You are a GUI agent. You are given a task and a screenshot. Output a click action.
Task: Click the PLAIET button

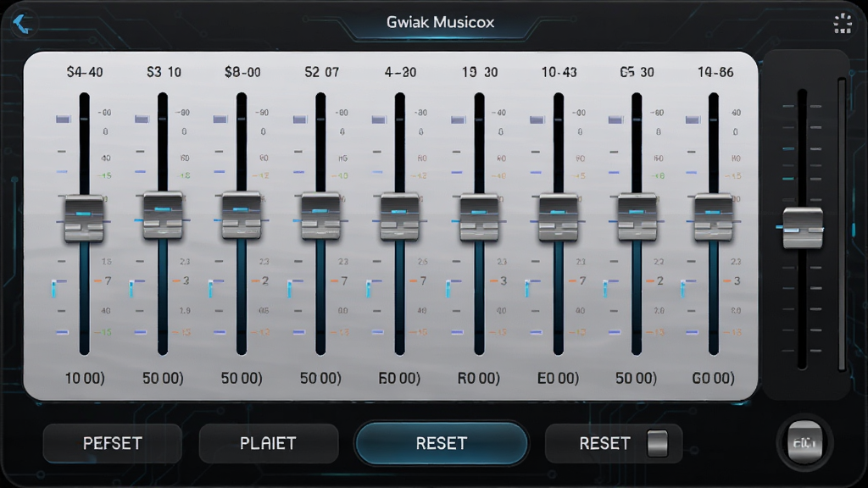[x=269, y=443]
